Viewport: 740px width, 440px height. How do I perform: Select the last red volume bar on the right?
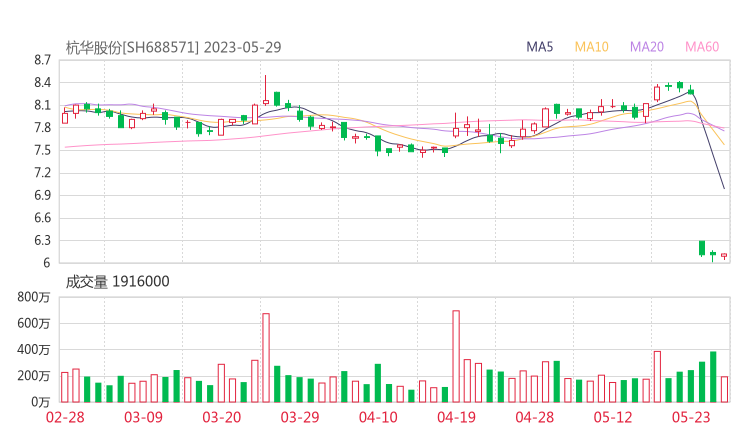pyautogui.click(x=724, y=389)
